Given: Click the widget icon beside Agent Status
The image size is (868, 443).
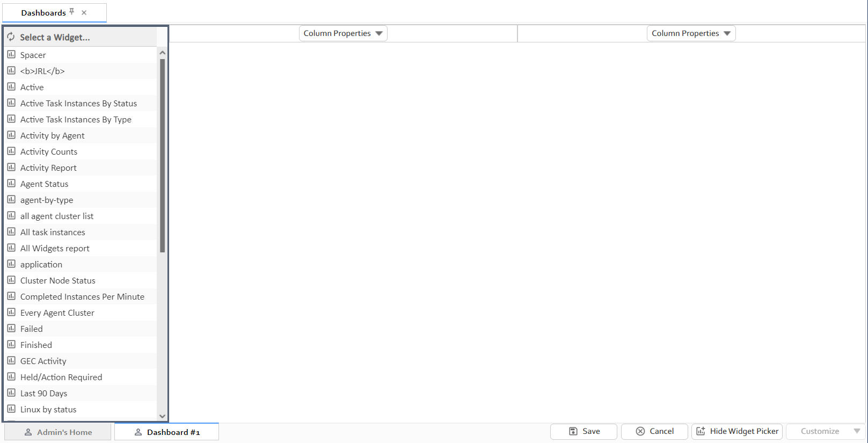Looking at the screenshot, I should [11, 184].
